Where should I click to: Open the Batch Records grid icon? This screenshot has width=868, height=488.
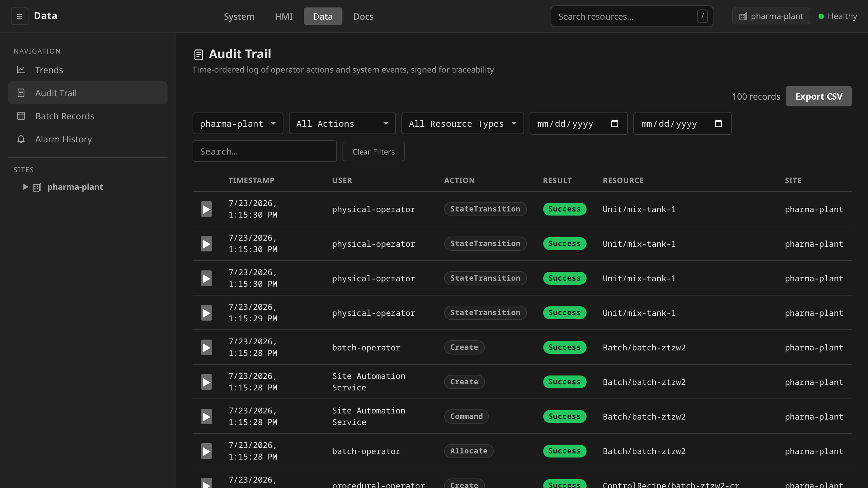click(21, 116)
